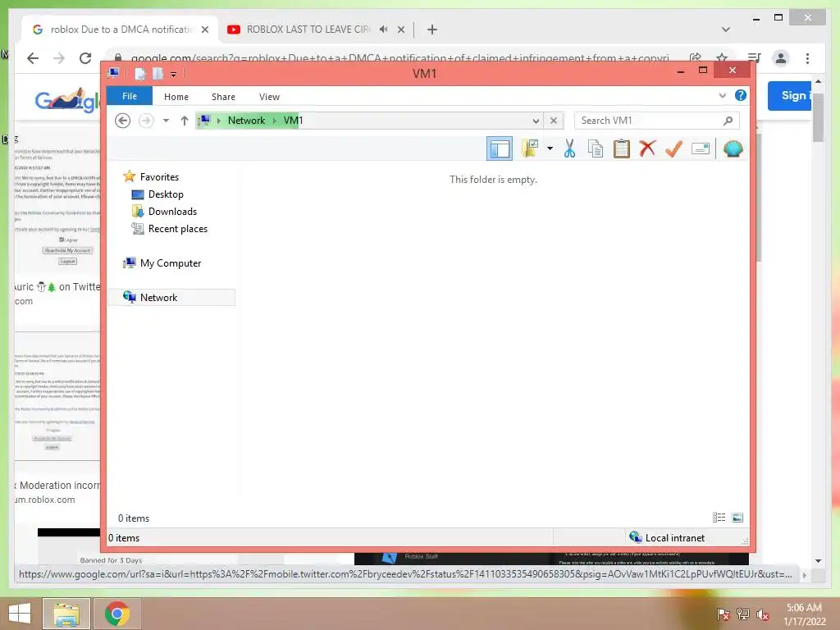Reload the Chrome page
Screen dimensions: 840x630
pos(85,58)
